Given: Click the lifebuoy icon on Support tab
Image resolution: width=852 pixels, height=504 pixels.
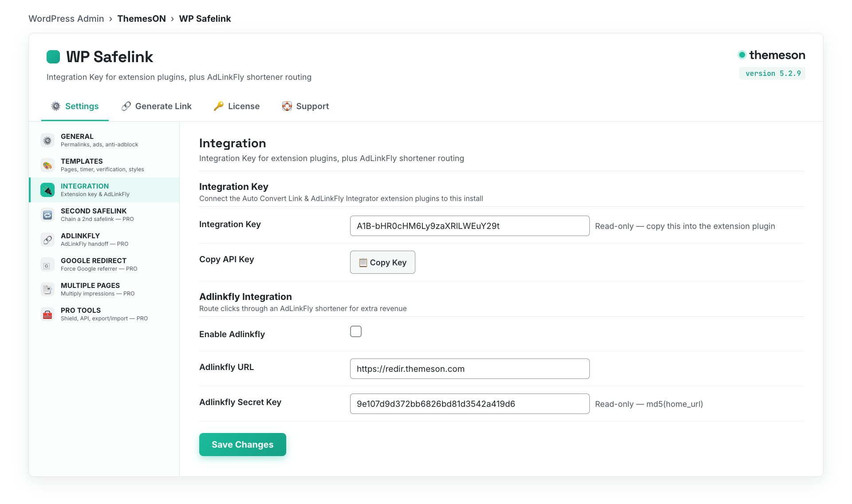Looking at the screenshot, I should pyautogui.click(x=287, y=106).
